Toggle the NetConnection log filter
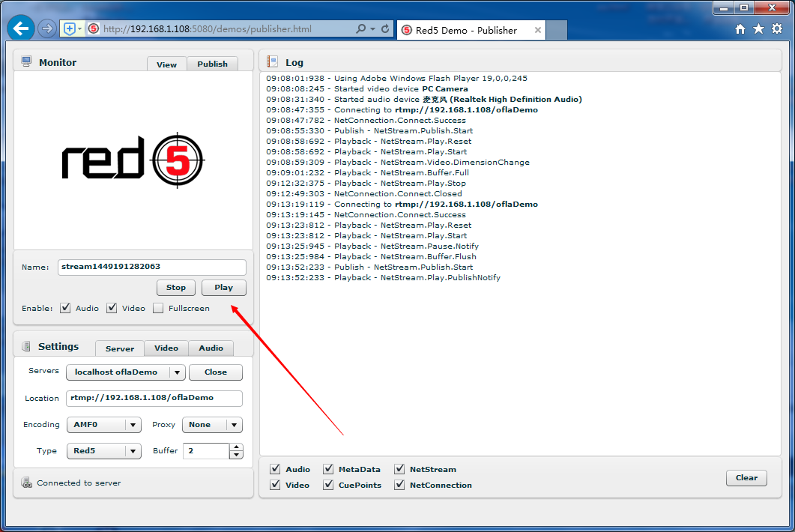The width and height of the screenshot is (795, 532). point(399,485)
